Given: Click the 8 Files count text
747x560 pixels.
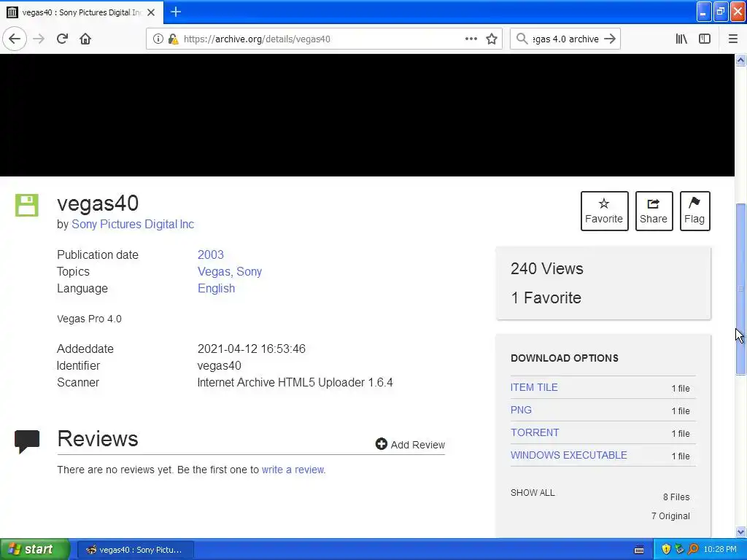Looking at the screenshot, I should [x=676, y=497].
